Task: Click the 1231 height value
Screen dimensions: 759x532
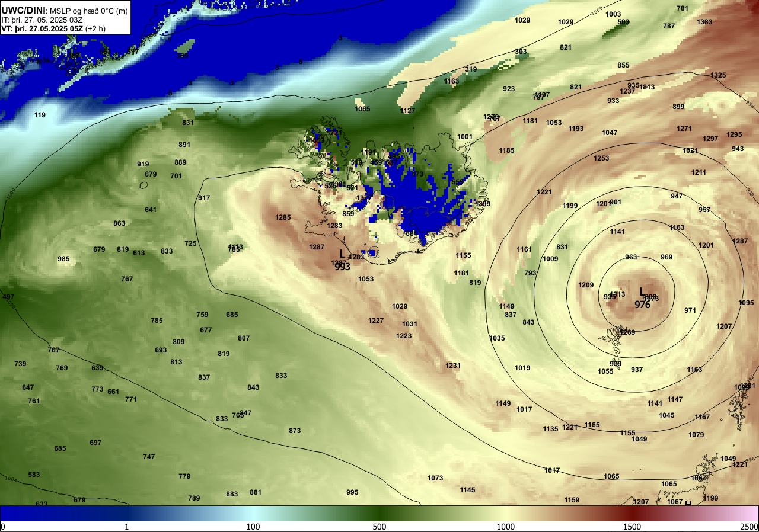Action: [x=452, y=366]
